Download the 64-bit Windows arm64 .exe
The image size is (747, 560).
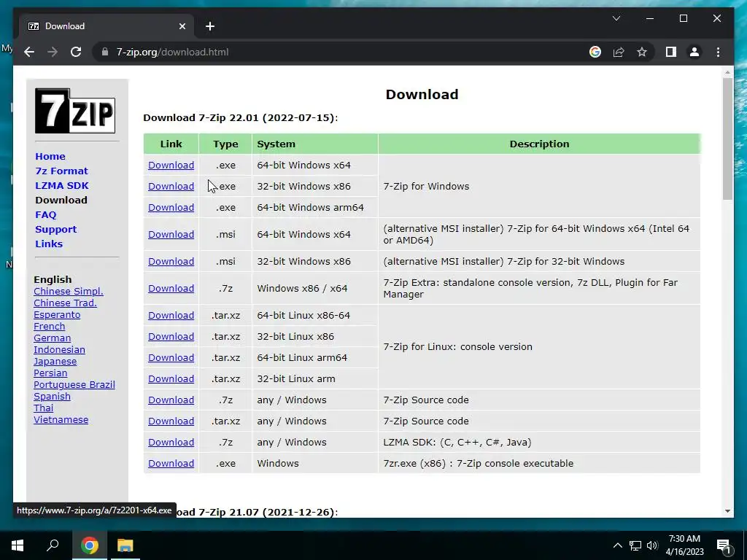coord(171,208)
